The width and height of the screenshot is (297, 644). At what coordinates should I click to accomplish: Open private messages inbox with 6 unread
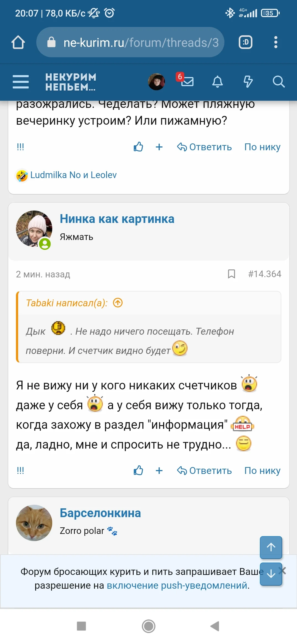pos(187,81)
